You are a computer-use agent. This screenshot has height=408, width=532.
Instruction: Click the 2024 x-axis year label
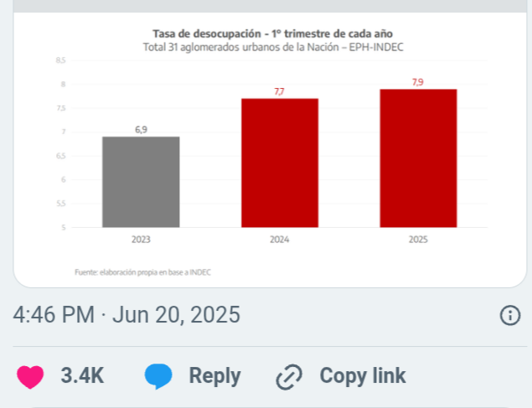coord(280,240)
